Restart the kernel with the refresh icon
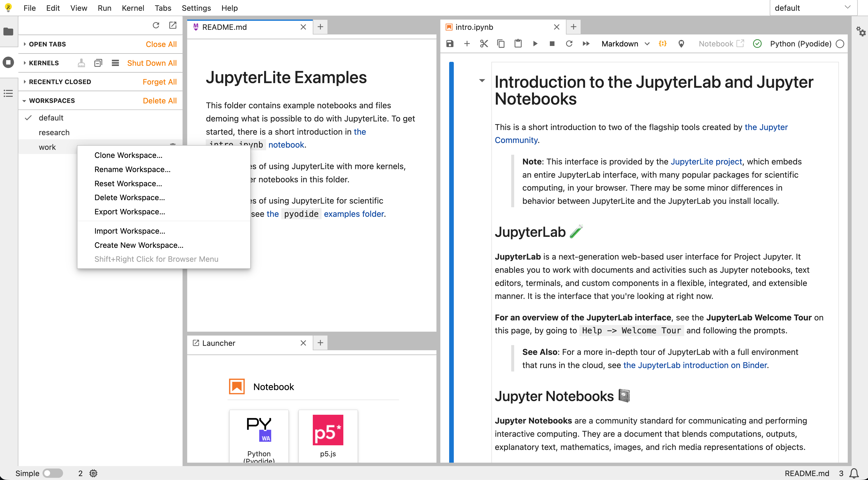Image resolution: width=868 pixels, height=480 pixels. 569,44
